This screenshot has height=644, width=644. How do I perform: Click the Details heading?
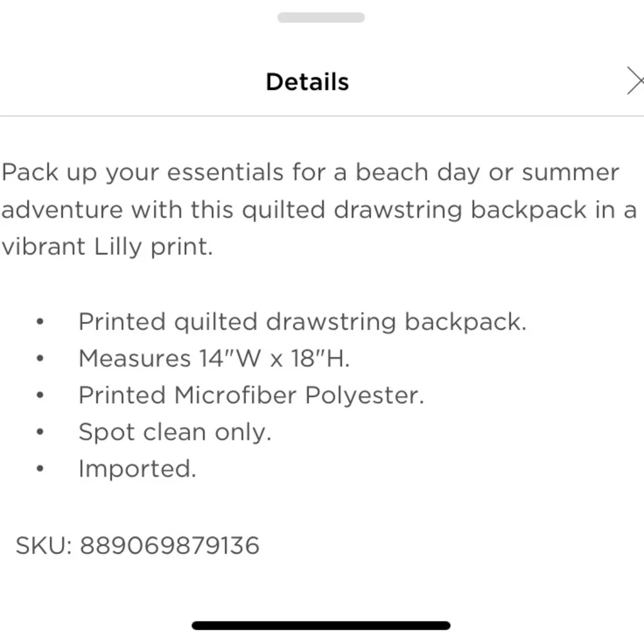click(307, 82)
